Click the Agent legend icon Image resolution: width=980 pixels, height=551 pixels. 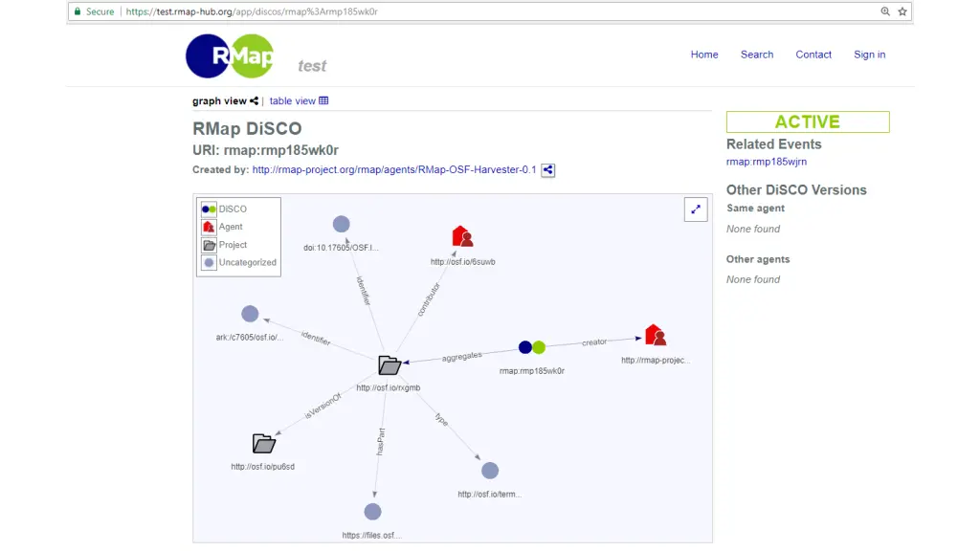[x=209, y=227]
